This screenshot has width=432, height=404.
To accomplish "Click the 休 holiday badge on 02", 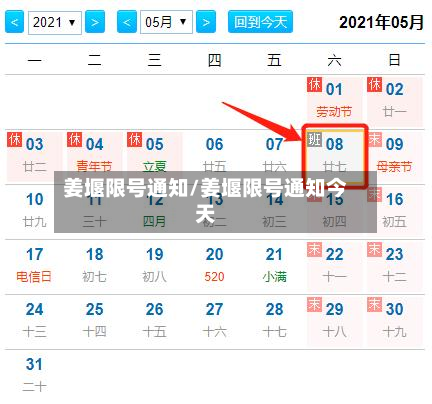I will (374, 84).
